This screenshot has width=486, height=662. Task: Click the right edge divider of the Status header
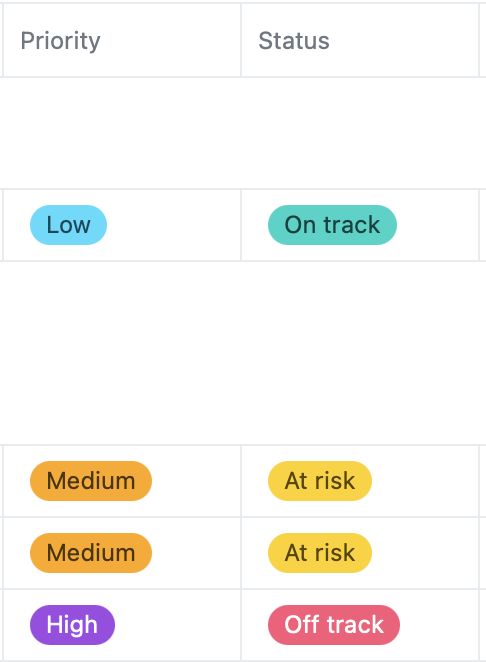(x=479, y=41)
